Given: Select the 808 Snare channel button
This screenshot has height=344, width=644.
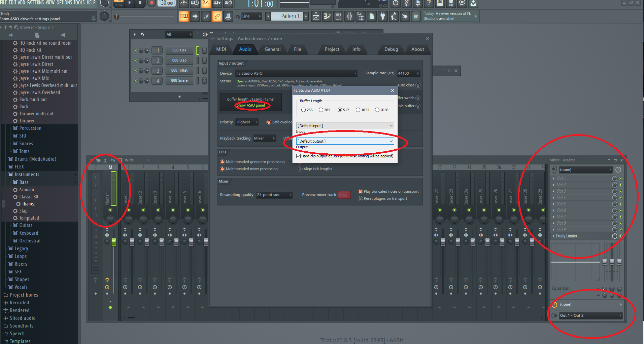Looking at the screenshot, I should tap(179, 80).
